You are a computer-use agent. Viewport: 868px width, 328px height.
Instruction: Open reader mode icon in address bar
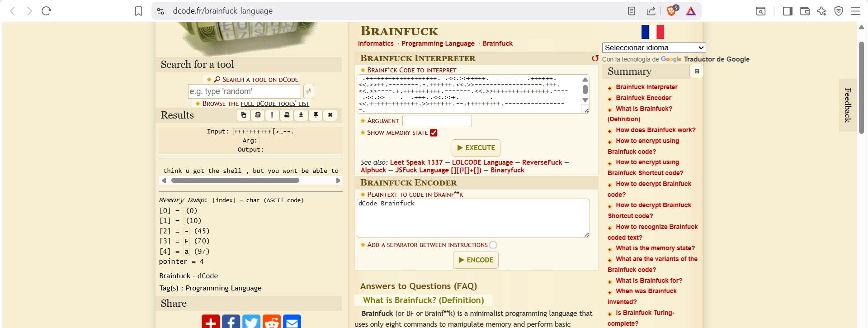point(632,11)
